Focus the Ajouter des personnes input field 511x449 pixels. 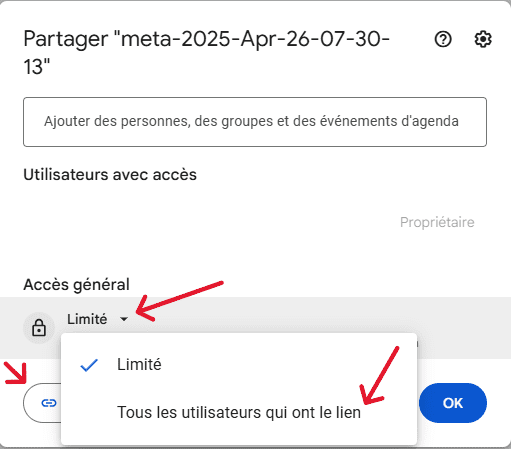click(255, 122)
